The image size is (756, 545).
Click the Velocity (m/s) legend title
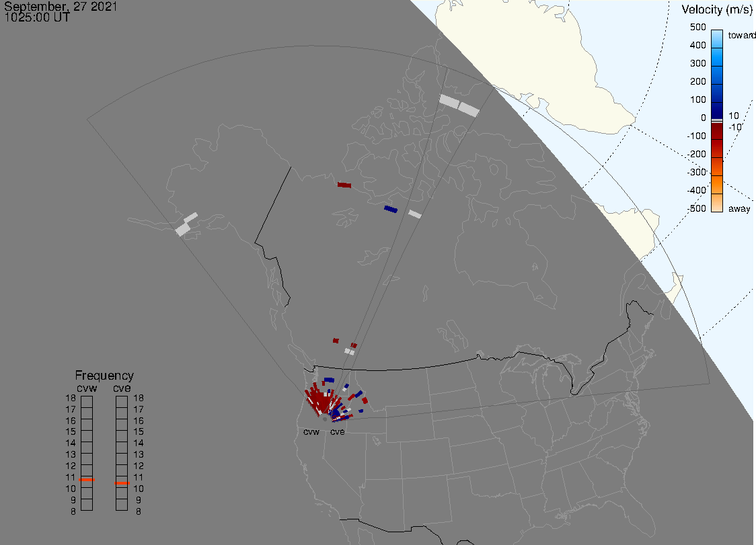click(716, 9)
